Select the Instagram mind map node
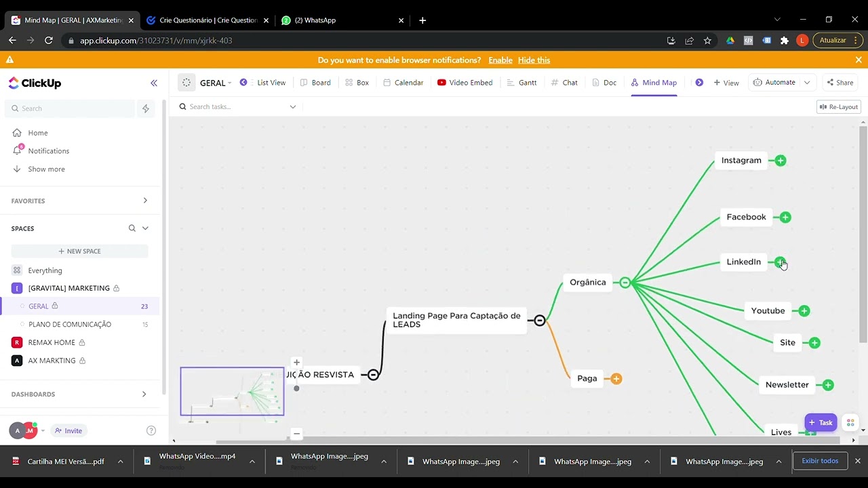868x488 pixels. (x=741, y=161)
